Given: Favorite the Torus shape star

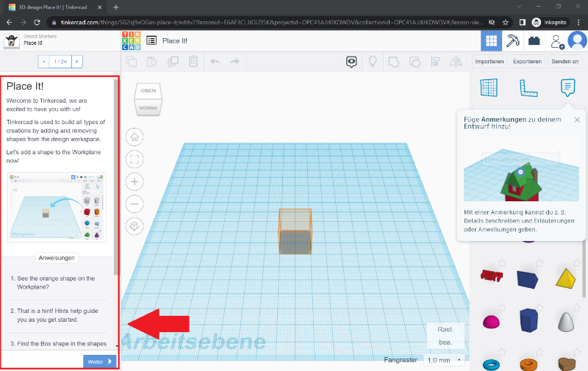Looking at the screenshot, I should 502,352.
